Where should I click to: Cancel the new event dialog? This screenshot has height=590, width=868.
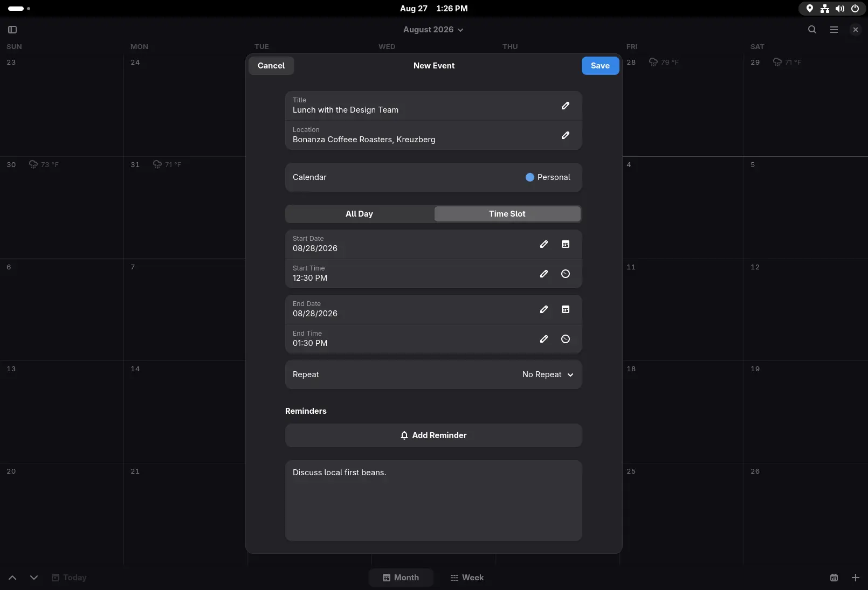[x=271, y=66]
